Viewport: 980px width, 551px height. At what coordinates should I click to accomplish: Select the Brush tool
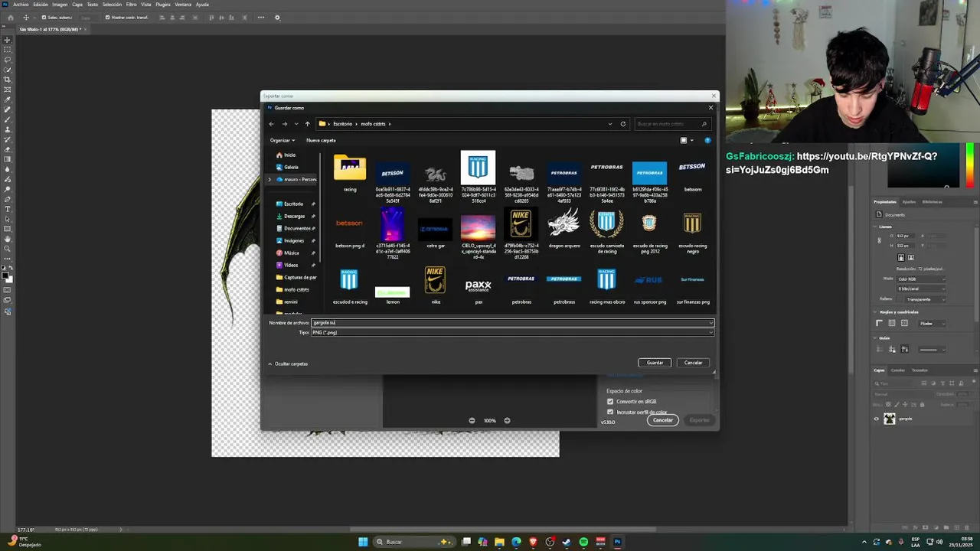click(x=8, y=119)
